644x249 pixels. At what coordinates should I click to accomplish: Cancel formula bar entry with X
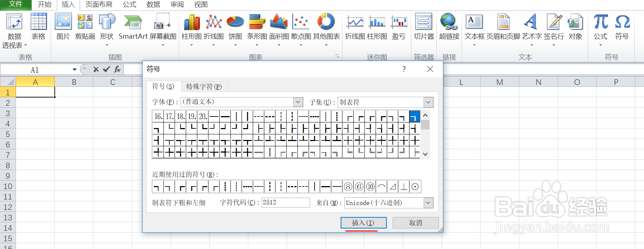tap(96, 69)
